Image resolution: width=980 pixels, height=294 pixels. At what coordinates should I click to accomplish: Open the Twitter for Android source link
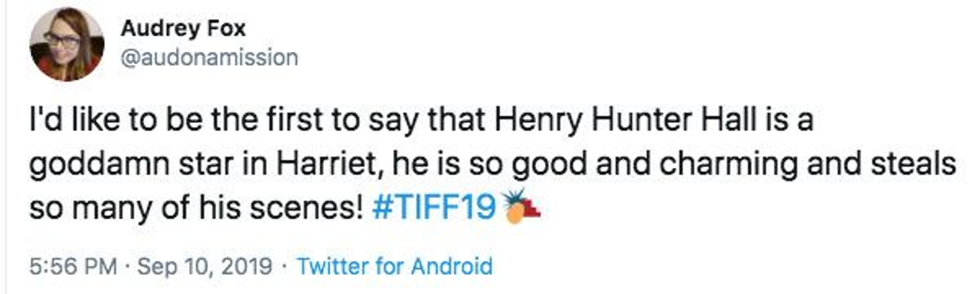(395, 266)
